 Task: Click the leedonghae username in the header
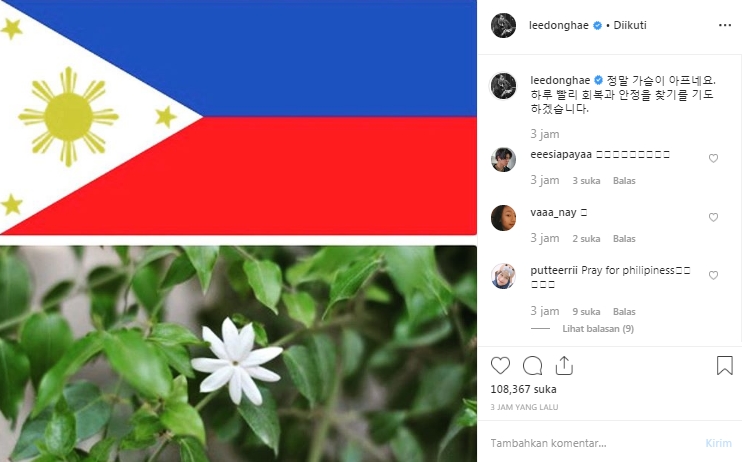point(558,25)
